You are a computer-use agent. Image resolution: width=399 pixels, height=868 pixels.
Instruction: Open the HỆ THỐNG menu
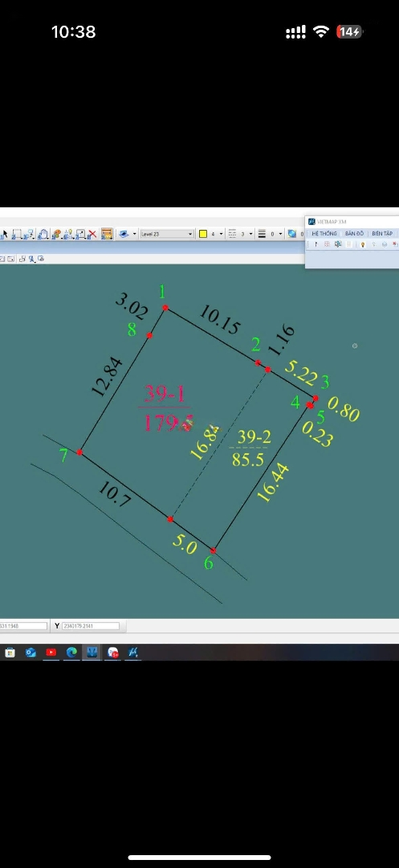(x=324, y=234)
